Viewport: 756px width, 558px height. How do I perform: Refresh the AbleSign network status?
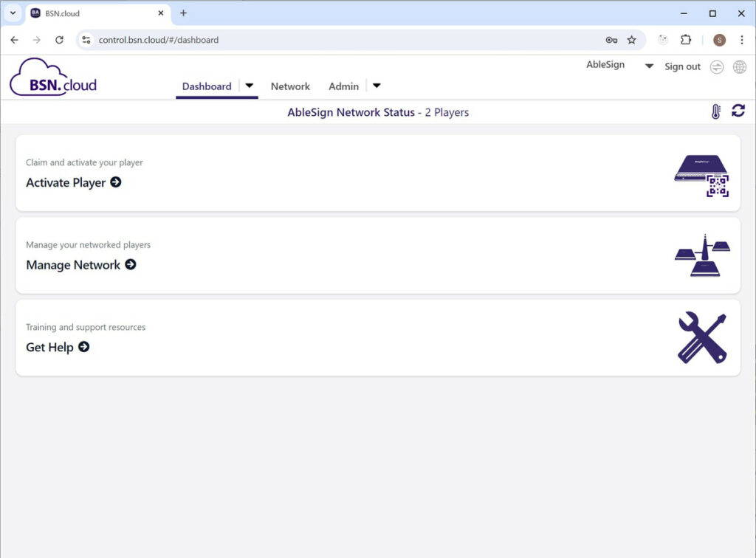(738, 111)
